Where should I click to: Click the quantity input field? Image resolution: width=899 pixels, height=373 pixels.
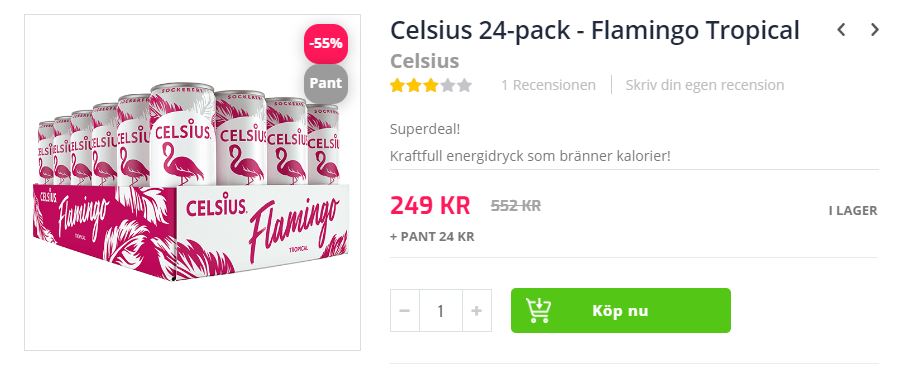click(440, 311)
